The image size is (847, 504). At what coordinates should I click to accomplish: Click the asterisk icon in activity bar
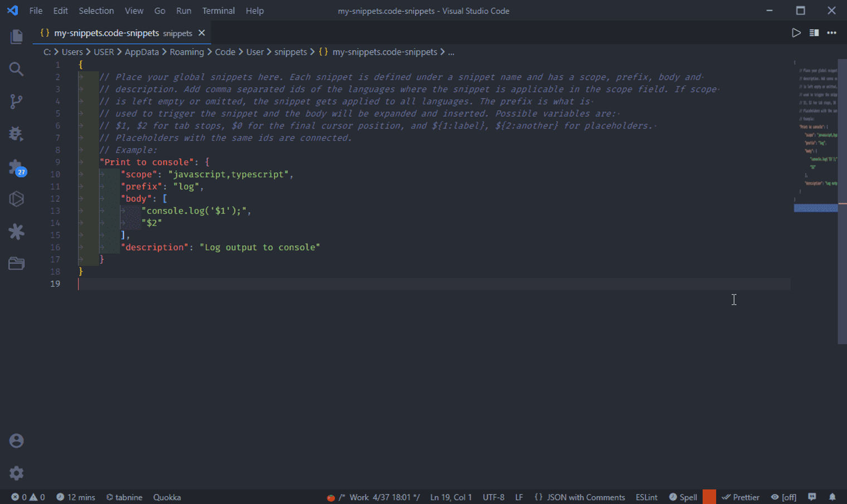(x=16, y=231)
